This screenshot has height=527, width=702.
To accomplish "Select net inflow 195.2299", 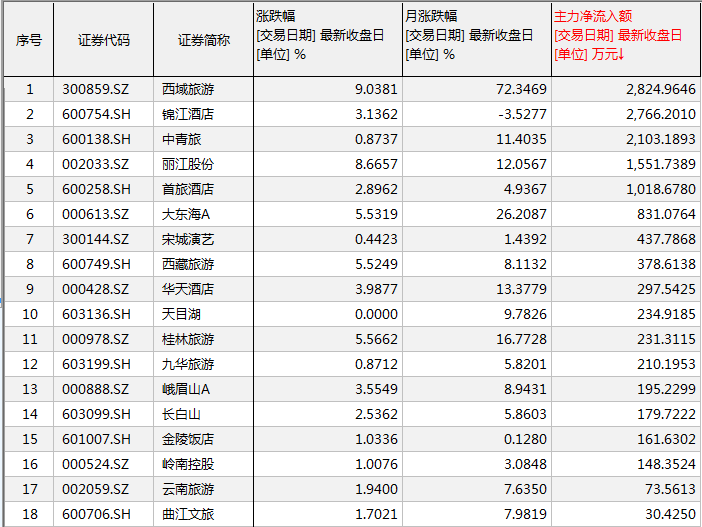I will (x=667, y=389).
